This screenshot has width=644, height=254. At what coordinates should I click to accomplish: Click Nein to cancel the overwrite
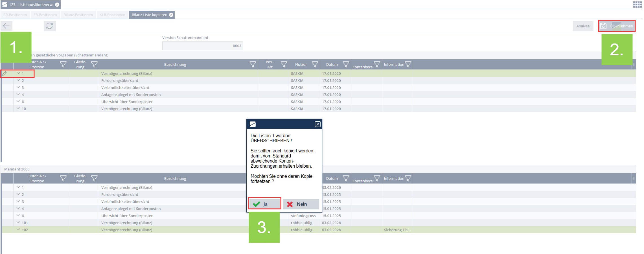point(301,204)
